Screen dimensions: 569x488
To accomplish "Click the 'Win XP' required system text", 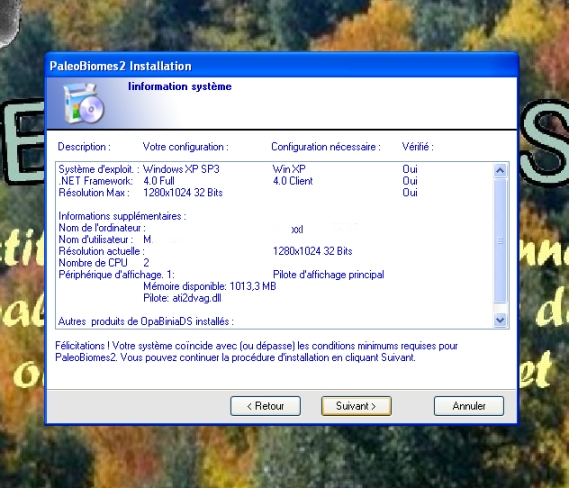I will [x=289, y=169].
